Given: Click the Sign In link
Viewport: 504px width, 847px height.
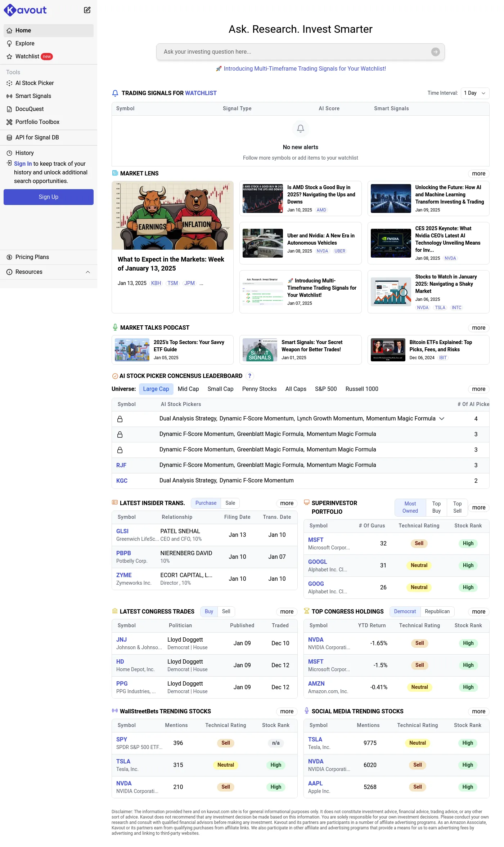Looking at the screenshot, I should [x=23, y=164].
